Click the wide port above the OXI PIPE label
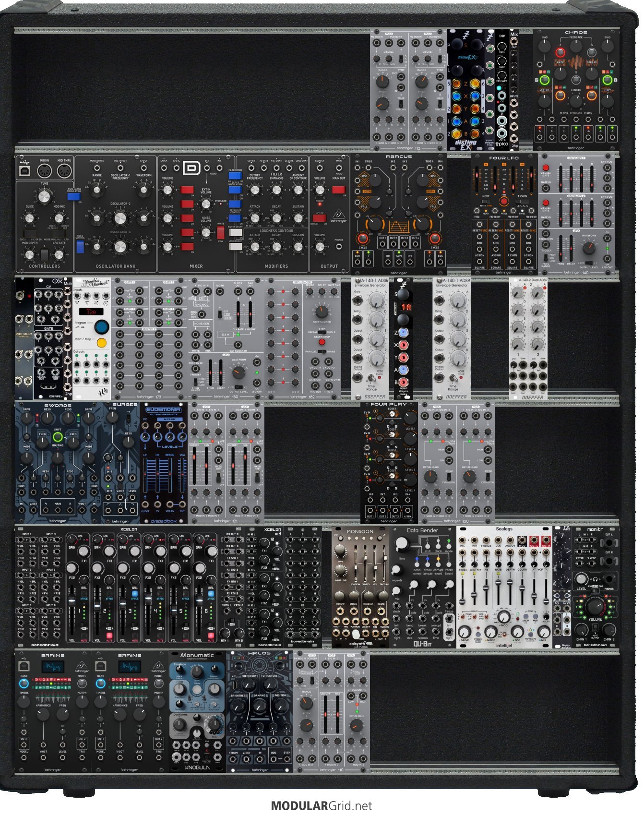Viewport: 644px width, 816px height. (x=48, y=386)
